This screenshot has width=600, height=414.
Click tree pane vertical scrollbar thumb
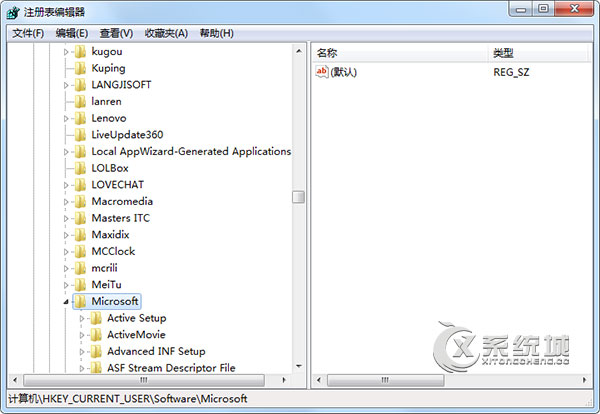[x=299, y=197]
